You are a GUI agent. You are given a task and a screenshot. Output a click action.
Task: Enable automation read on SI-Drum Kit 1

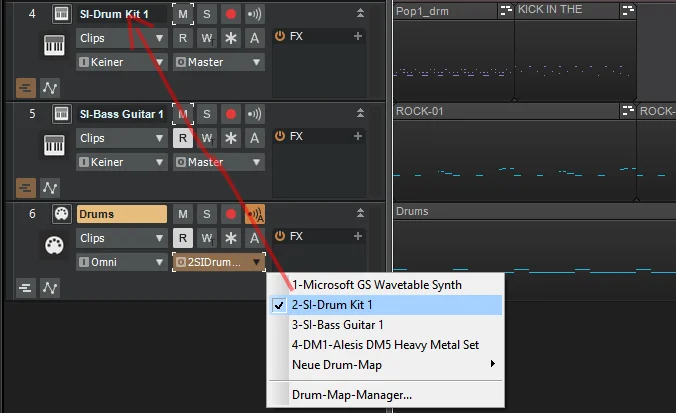coord(183,38)
